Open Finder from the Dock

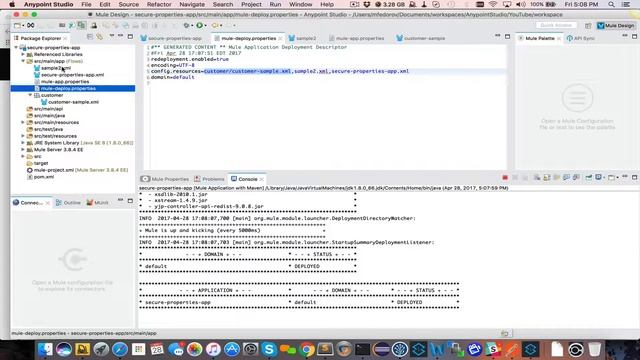[45, 349]
